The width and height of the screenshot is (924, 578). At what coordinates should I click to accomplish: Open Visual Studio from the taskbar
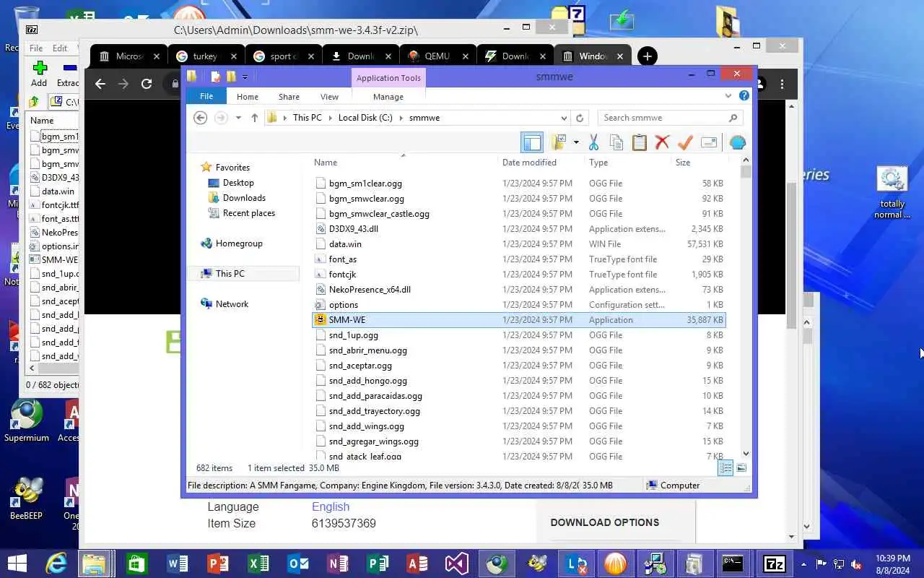click(x=457, y=564)
